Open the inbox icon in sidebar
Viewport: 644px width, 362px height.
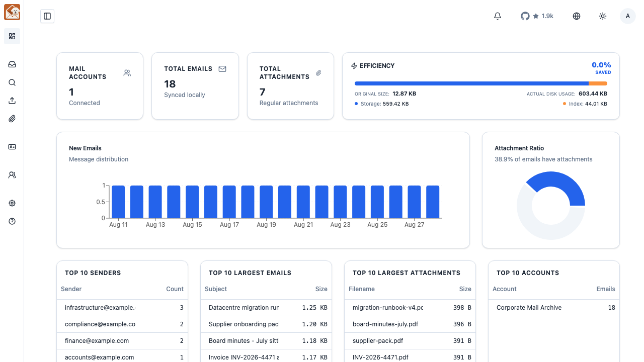click(12, 64)
